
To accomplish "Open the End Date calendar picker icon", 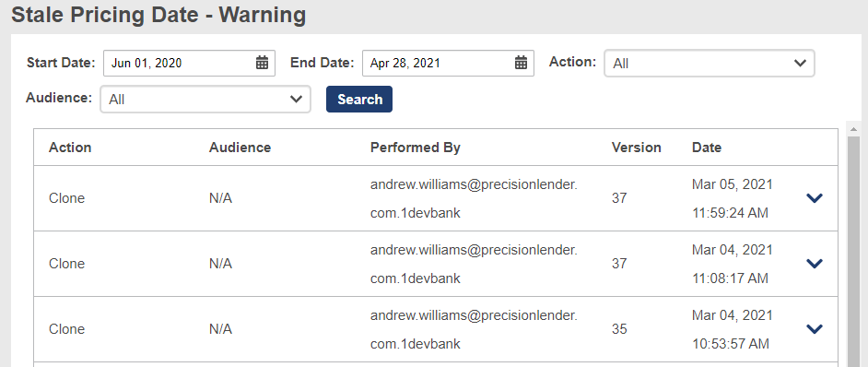I will (x=521, y=63).
